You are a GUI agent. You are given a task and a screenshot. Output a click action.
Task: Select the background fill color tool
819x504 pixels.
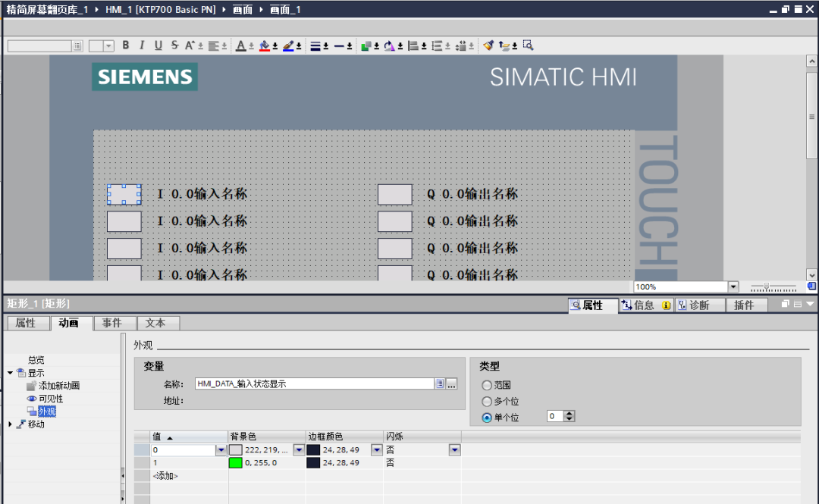(265, 46)
